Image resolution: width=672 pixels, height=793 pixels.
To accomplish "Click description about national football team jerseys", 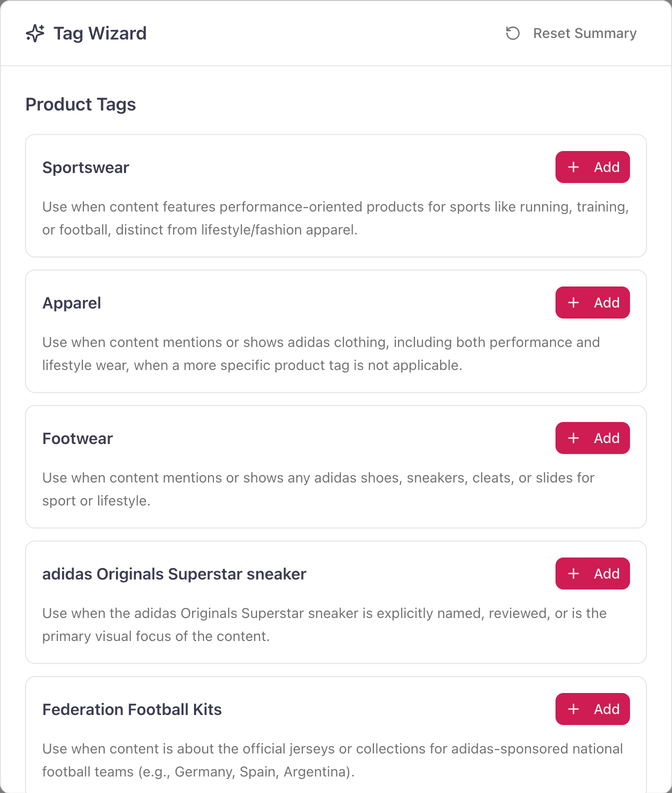I will (332, 760).
